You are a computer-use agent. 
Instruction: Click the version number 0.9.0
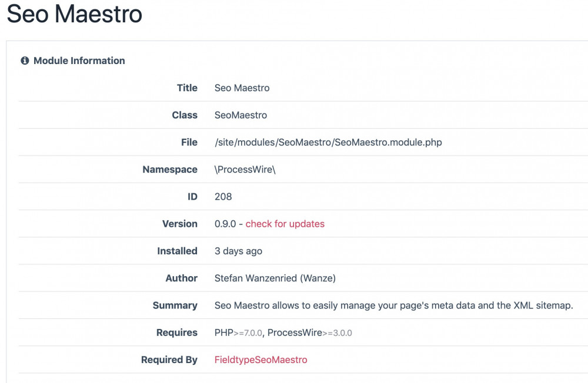pyautogui.click(x=226, y=224)
